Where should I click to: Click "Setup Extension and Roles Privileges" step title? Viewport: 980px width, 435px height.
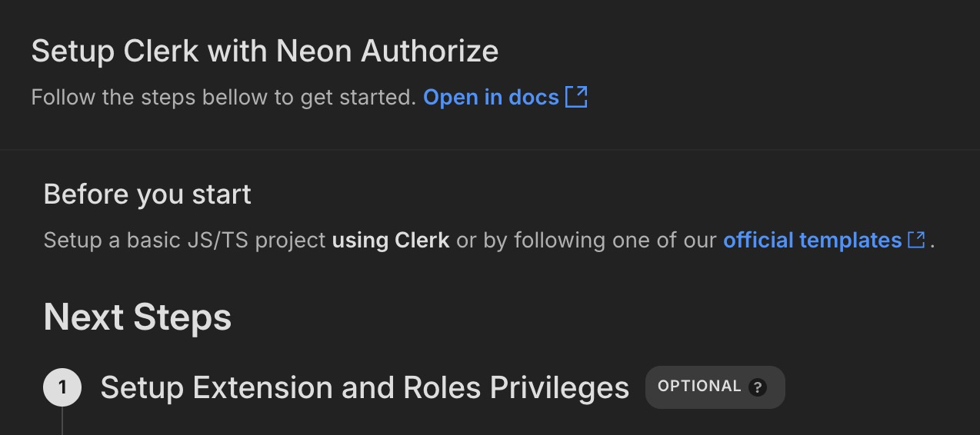tap(365, 387)
